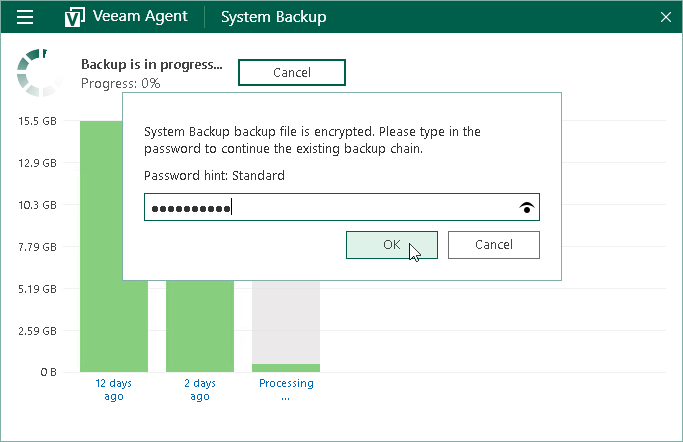Click the 'System Backup' title text
The height and width of the screenshot is (442, 683).
point(274,17)
